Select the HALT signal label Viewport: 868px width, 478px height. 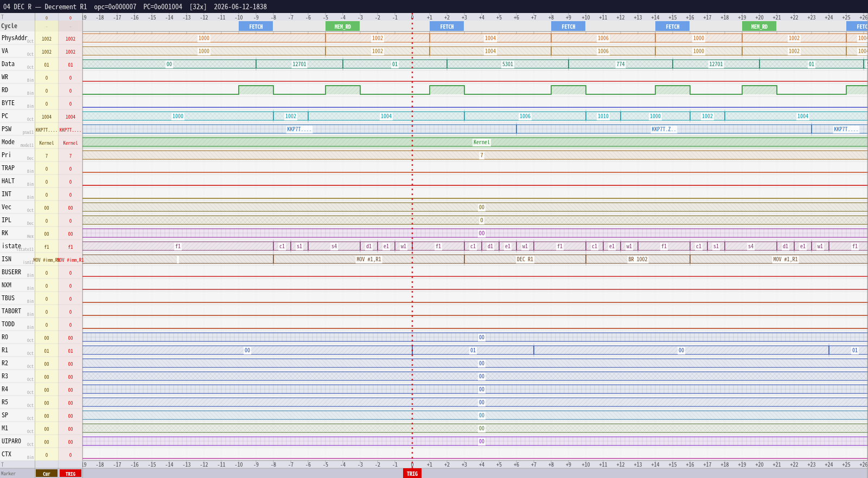click(8, 181)
